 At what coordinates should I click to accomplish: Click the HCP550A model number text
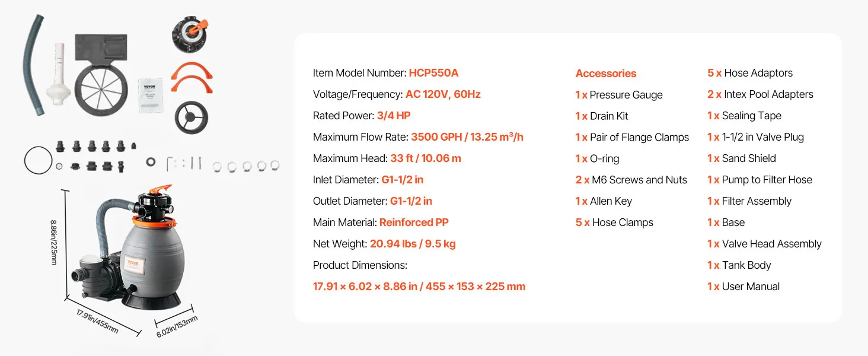point(433,73)
